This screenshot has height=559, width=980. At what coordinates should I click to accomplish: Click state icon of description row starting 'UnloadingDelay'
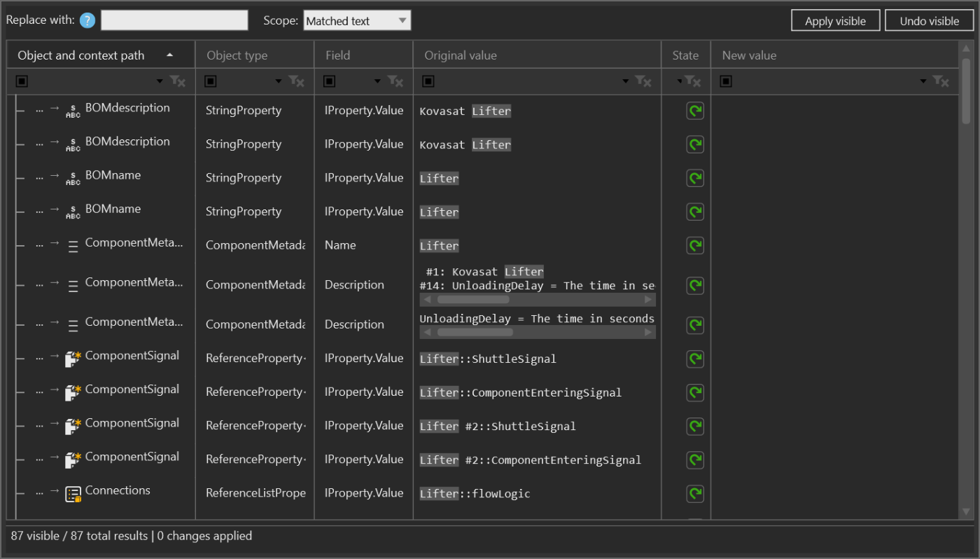click(x=695, y=325)
